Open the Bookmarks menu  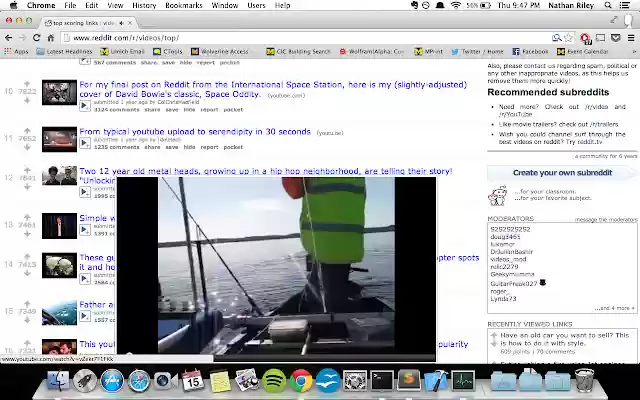184,5
